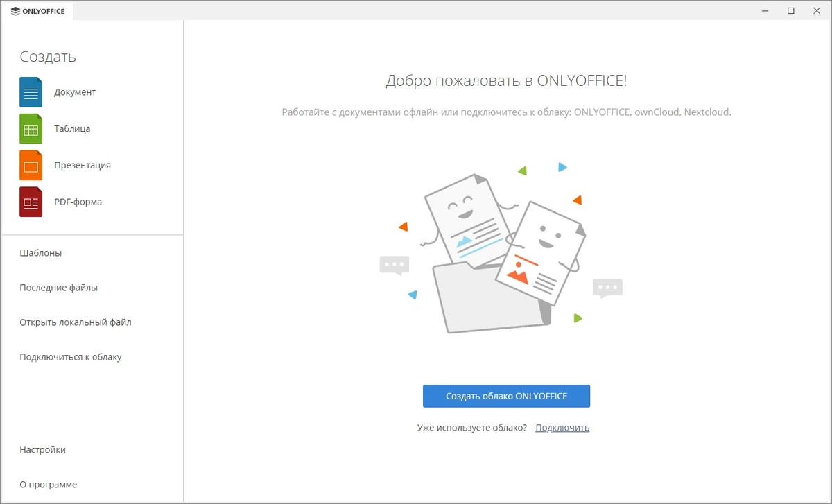Image resolution: width=832 pixels, height=504 pixels.
Task: Click the blue Document file icon
Action: point(31,92)
